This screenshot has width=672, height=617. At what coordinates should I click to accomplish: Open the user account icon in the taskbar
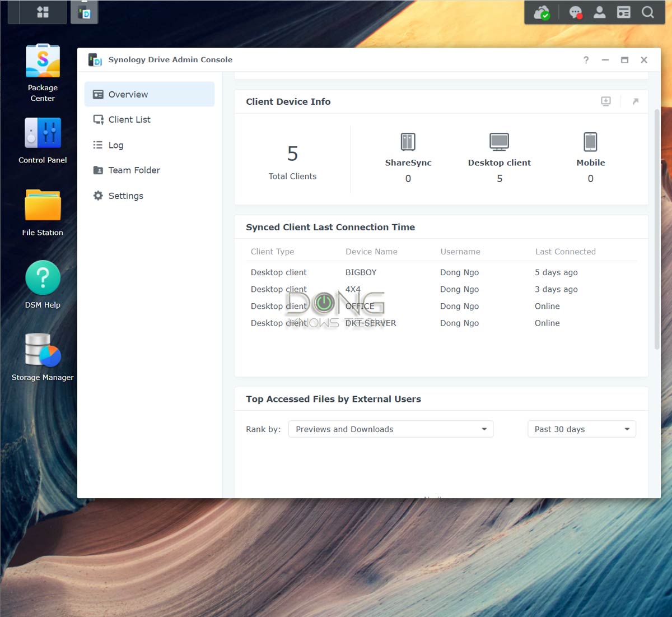[x=599, y=12]
